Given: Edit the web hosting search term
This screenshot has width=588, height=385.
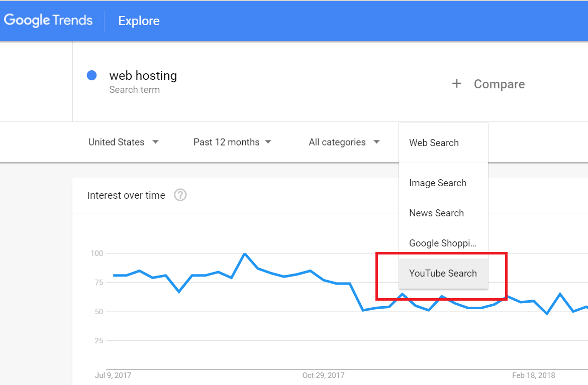Looking at the screenshot, I should 143,76.
